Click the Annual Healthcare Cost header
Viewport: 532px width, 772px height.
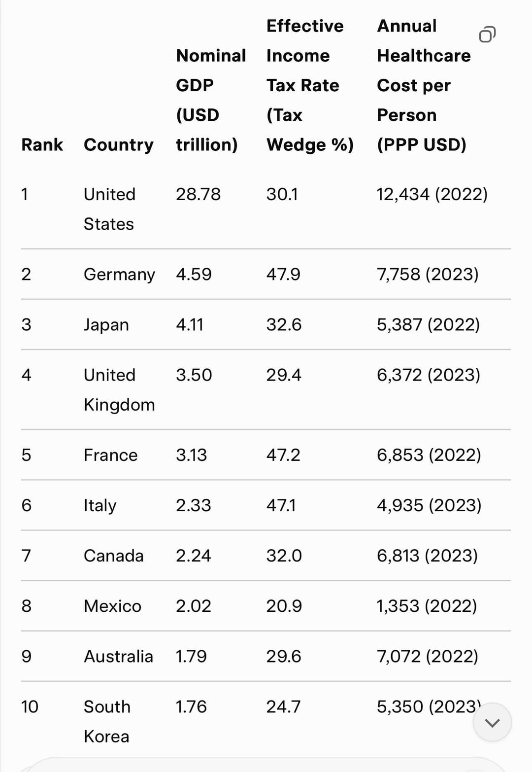coord(423,85)
